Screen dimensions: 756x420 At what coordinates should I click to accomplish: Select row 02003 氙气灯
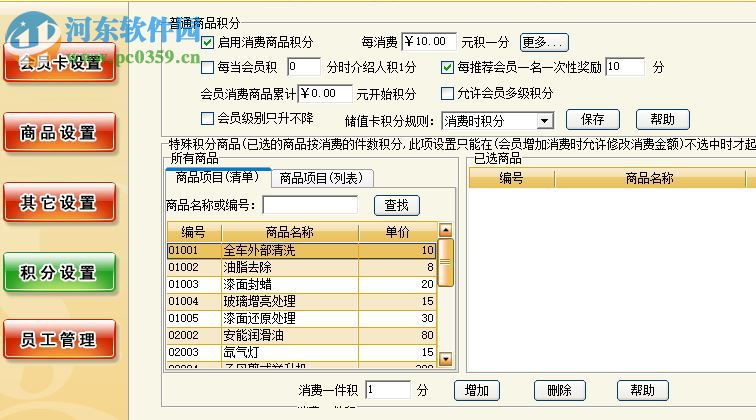(x=301, y=352)
